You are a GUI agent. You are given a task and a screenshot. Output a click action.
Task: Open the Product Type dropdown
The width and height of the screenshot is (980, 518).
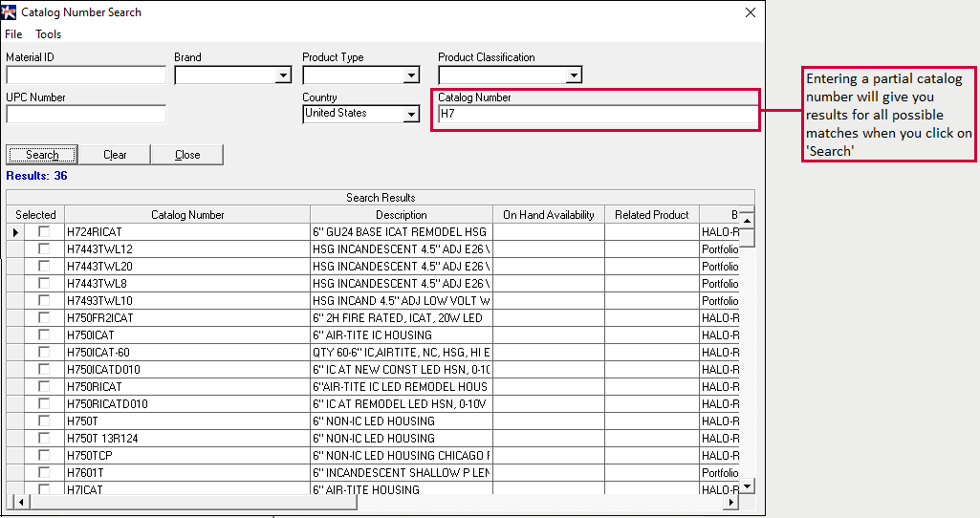pyautogui.click(x=411, y=76)
